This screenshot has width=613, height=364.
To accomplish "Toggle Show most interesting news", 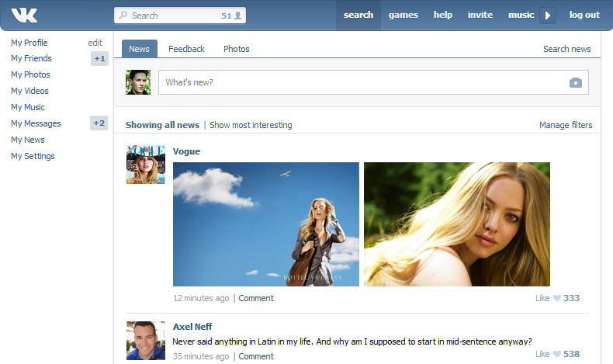I will click(251, 125).
